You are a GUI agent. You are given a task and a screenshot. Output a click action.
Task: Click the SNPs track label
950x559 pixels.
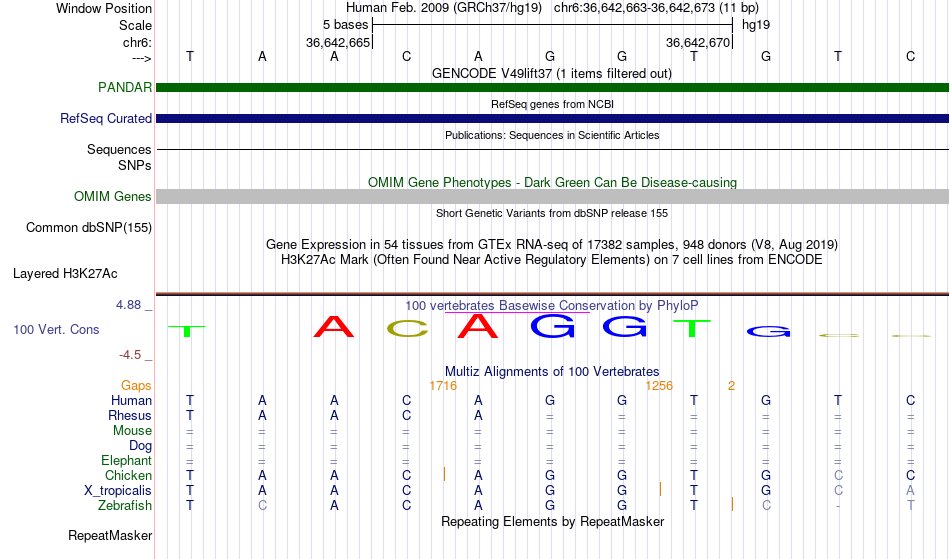click(135, 165)
